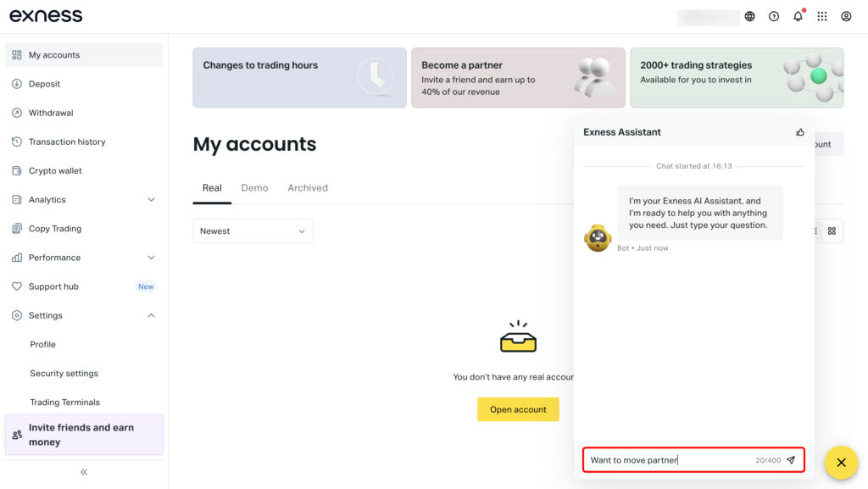The height and width of the screenshot is (489, 868).
Task: Open the user profile icon
Action: click(x=847, y=17)
